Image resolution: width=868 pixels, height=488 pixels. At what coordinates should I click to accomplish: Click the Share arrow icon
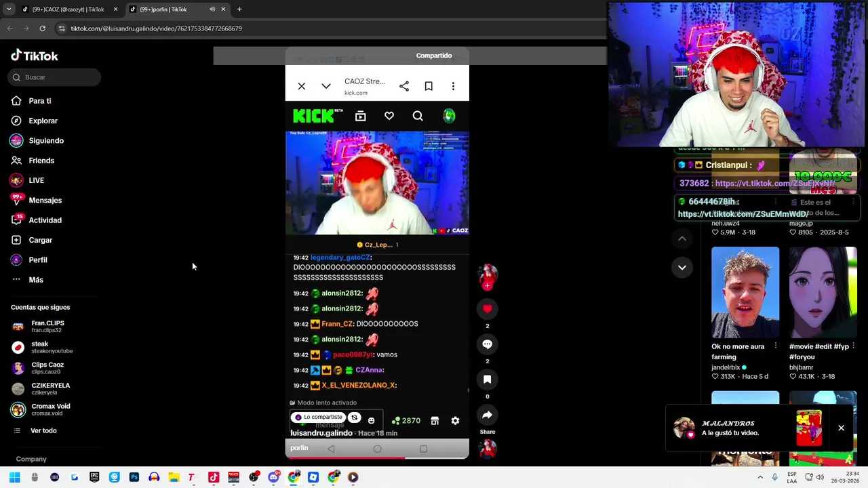coord(487,415)
